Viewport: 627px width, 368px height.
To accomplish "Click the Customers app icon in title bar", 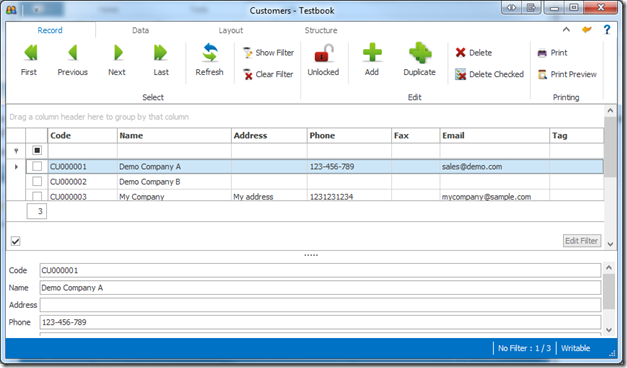I will pyautogui.click(x=11, y=10).
